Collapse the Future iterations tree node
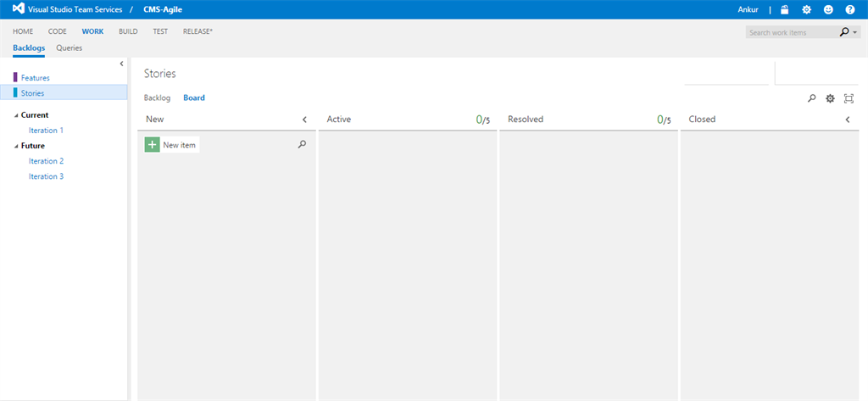 16,146
